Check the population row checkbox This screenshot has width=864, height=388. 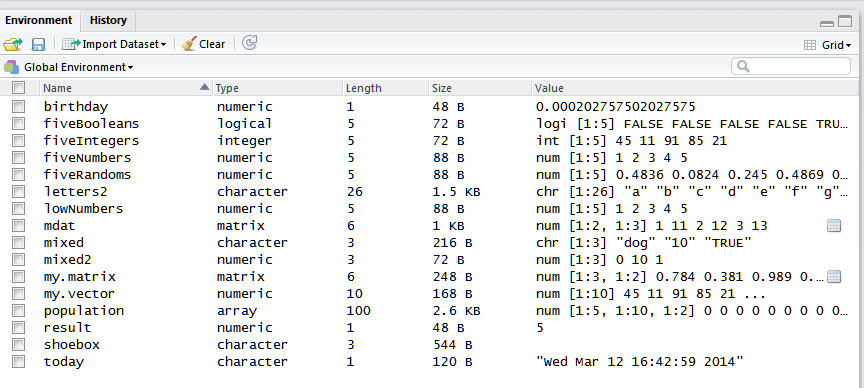(x=19, y=310)
